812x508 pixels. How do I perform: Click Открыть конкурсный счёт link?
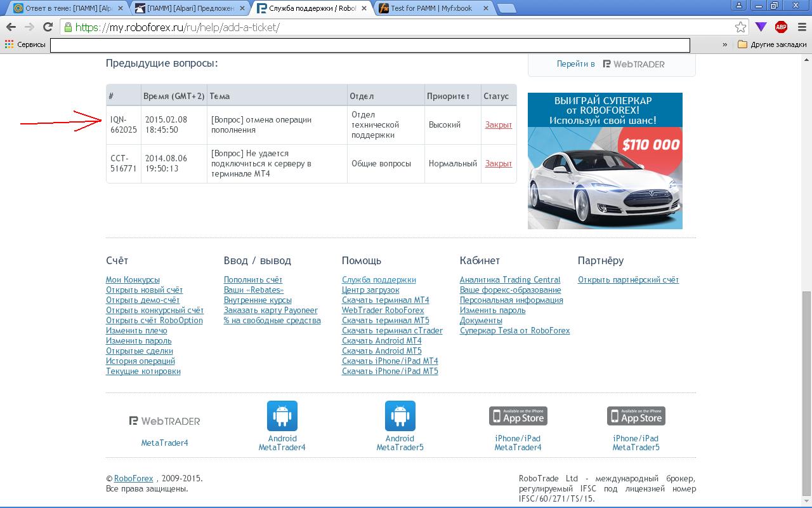click(x=155, y=311)
